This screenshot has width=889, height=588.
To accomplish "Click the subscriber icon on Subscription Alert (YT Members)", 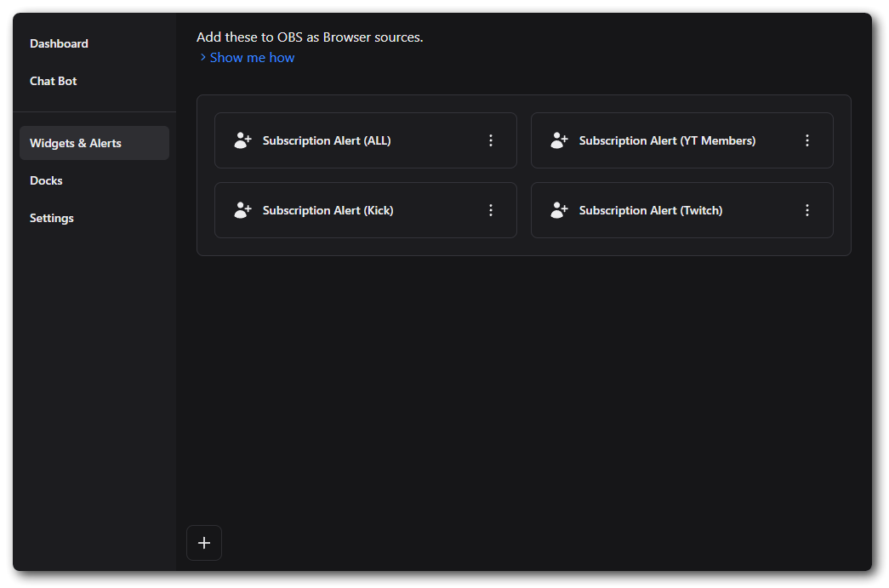I will [x=559, y=140].
